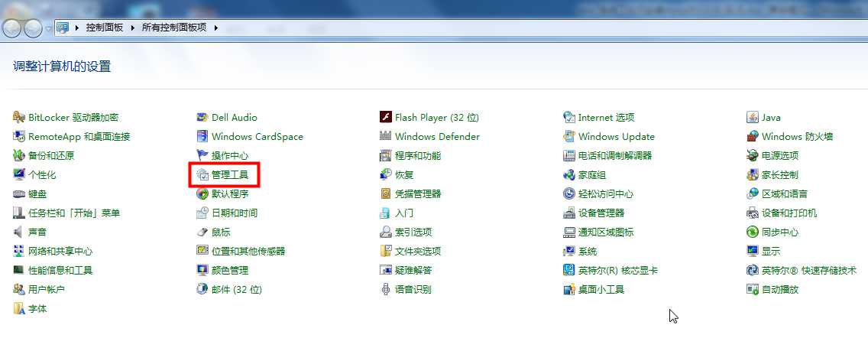Open the 邮件 (32 位) link
The height and width of the screenshot is (351, 868).
[236, 289]
